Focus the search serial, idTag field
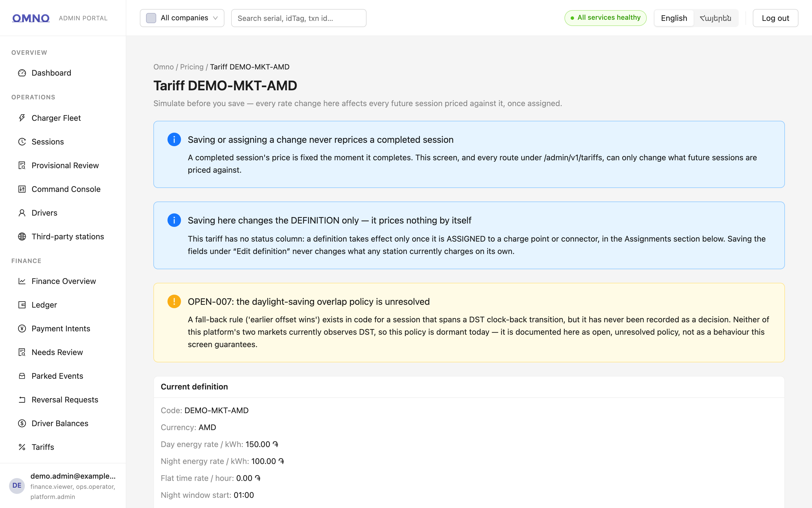 point(299,18)
